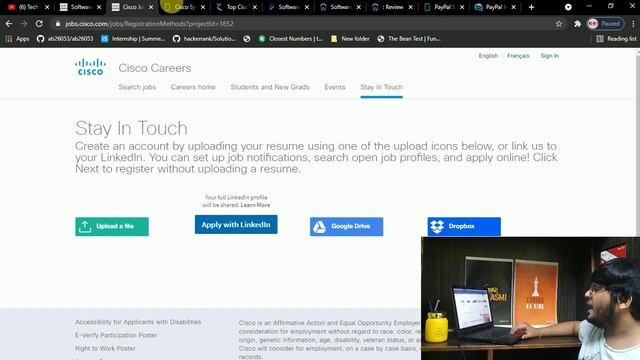
Task: Click Sign In link
Action: click(x=549, y=56)
